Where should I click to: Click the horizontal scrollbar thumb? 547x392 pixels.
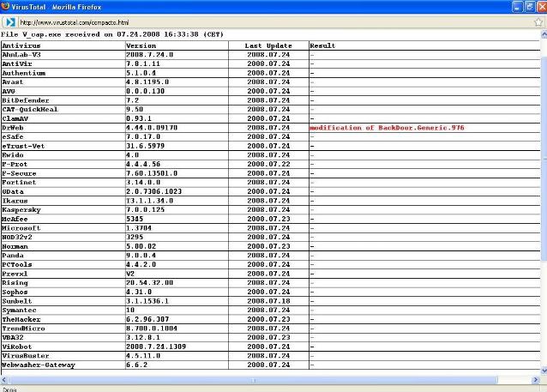tap(253, 380)
